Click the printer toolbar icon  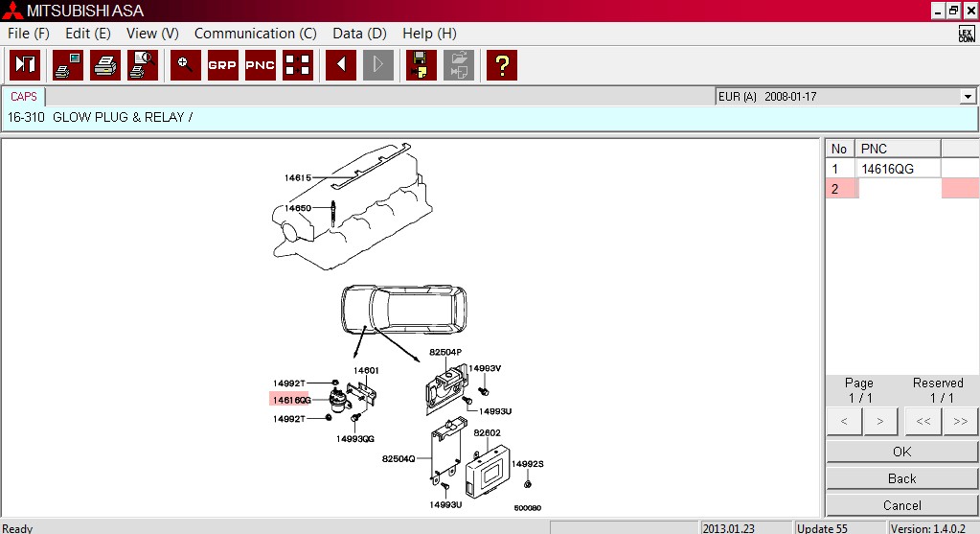105,65
